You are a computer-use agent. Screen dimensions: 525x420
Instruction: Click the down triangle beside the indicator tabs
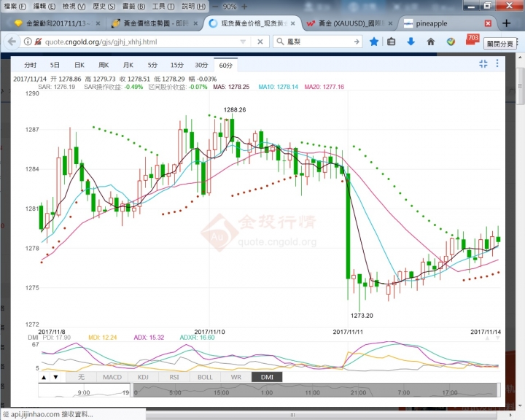pos(56,377)
